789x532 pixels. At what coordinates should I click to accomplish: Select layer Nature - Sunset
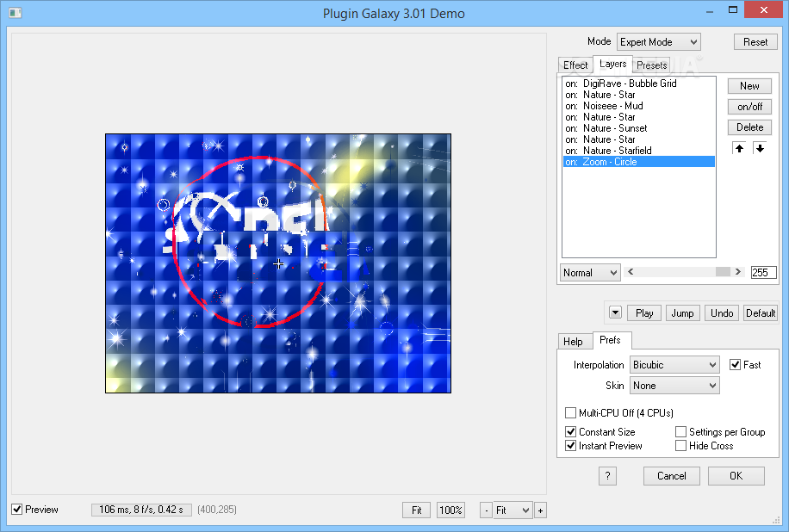pos(638,128)
